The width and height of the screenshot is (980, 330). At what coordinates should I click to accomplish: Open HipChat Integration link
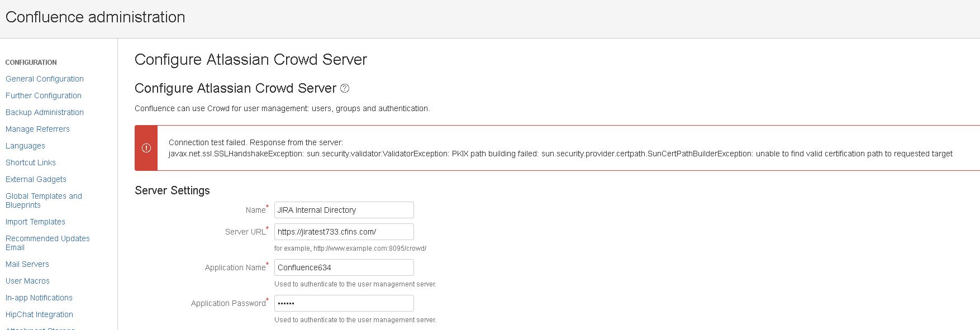point(39,314)
